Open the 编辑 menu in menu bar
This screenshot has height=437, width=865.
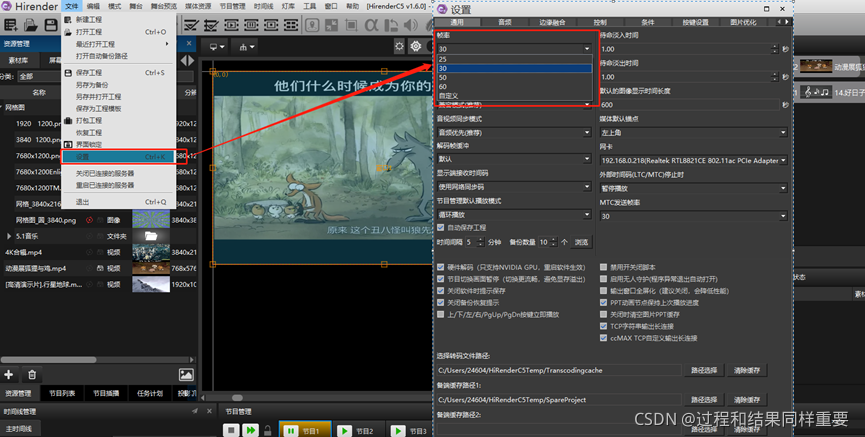tap(93, 6)
